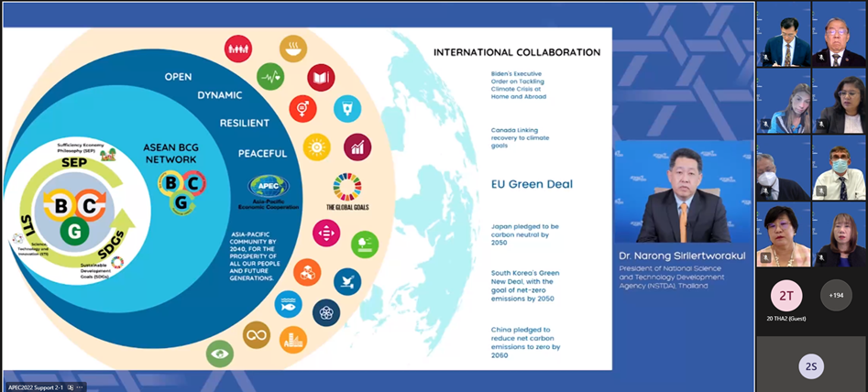This screenshot has width=868, height=392.
Task: Click the 'PEACEFUL' label on the slide
Action: (262, 154)
